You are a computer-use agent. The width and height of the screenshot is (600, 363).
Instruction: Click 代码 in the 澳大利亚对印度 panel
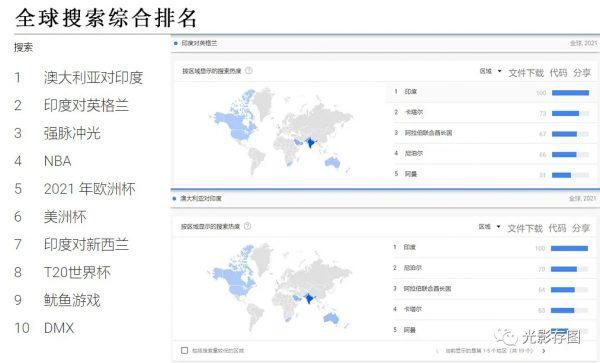[x=557, y=228]
